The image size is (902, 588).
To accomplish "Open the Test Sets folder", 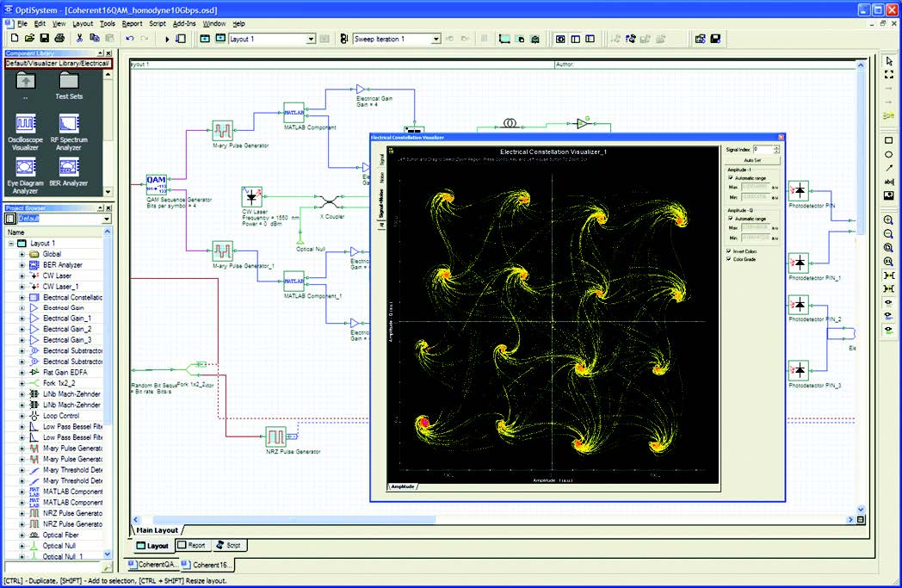I will (69, 82).
